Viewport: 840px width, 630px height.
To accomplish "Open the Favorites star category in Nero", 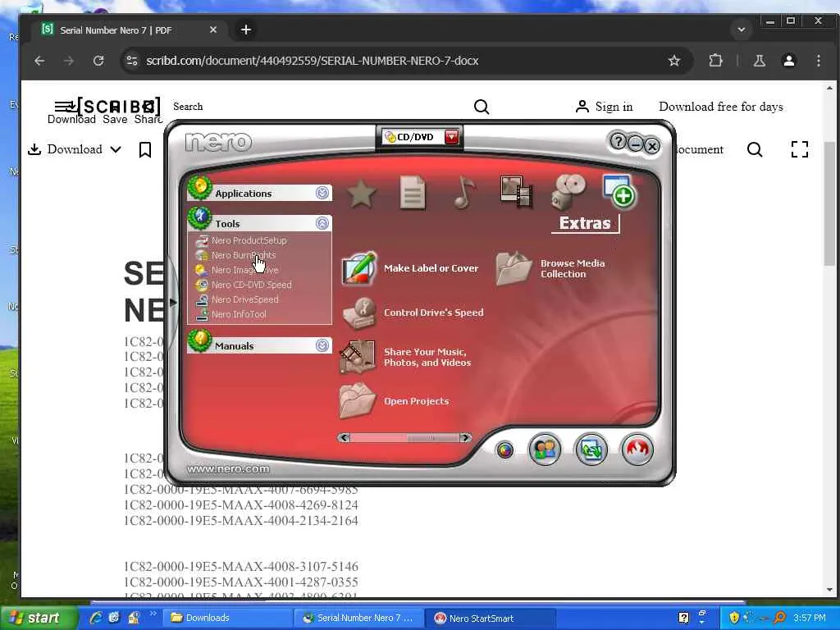I will point(361,193).
